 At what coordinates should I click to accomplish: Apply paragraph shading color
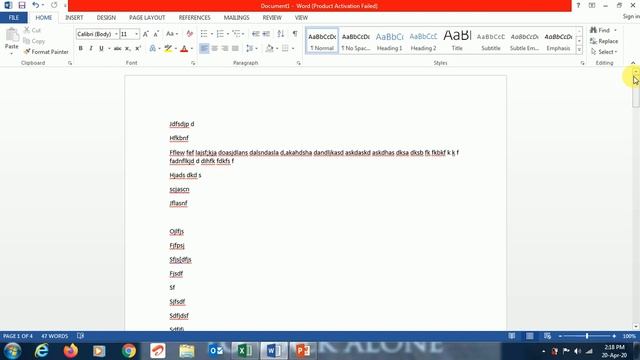tap(269, 49)
